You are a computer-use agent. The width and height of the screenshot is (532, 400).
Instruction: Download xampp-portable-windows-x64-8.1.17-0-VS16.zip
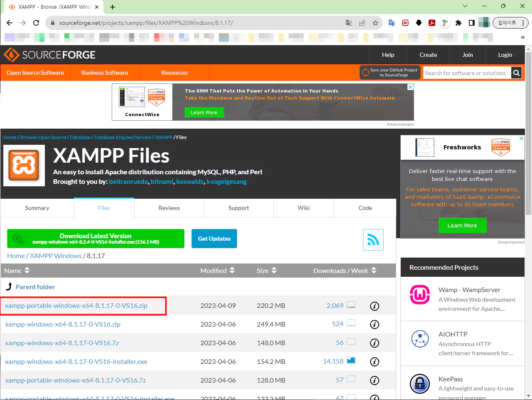[76, 306]
